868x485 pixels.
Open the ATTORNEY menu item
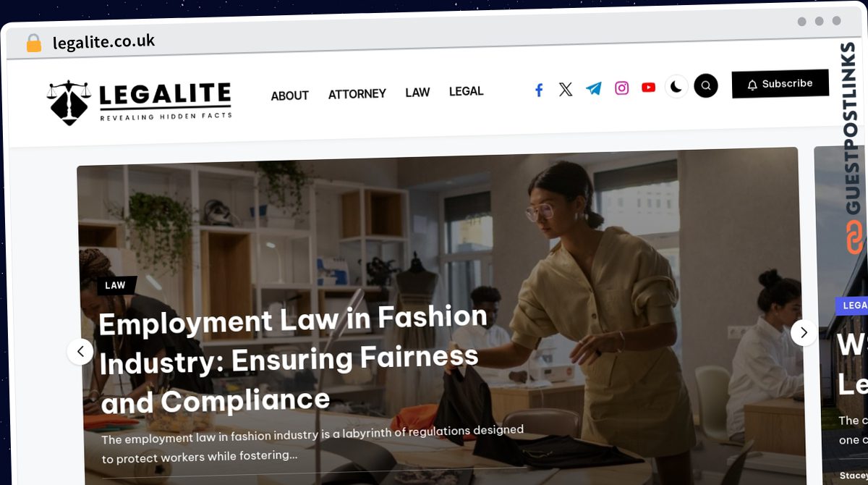click(x=357, y=94)
